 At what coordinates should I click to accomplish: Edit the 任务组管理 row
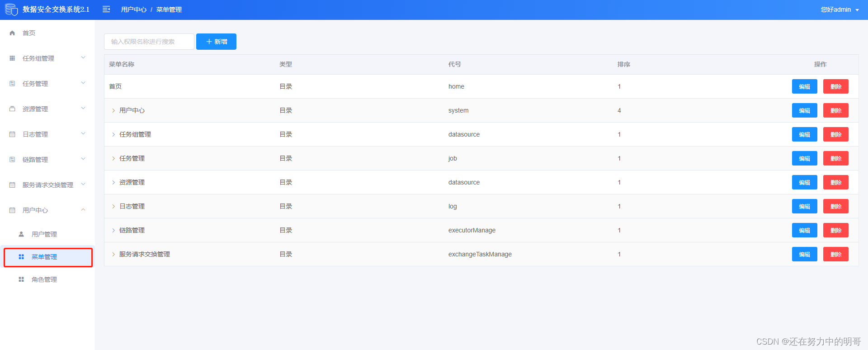804,134
